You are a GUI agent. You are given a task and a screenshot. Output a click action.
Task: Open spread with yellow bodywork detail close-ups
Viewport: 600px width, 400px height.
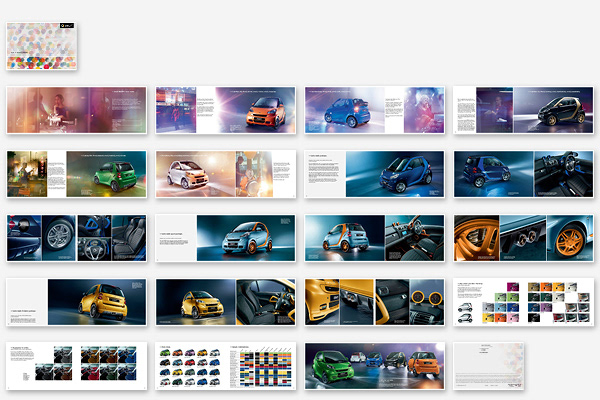[x=375, y=302]
